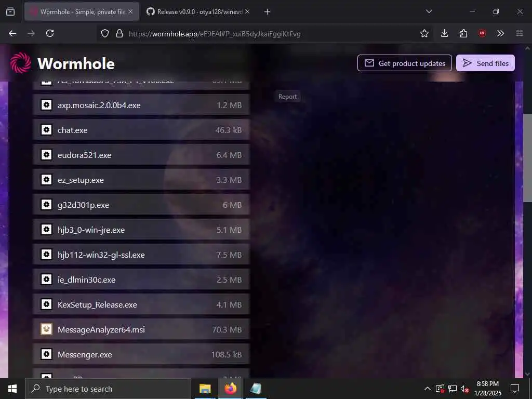Click the tracking protection shield icon
532x399 pixels.
[105, 33]
